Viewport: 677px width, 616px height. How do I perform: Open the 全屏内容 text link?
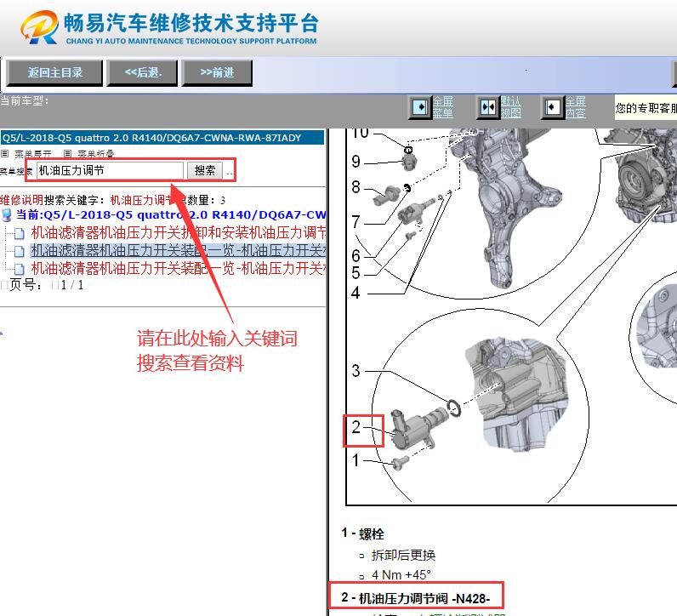[x=576, y=107]
